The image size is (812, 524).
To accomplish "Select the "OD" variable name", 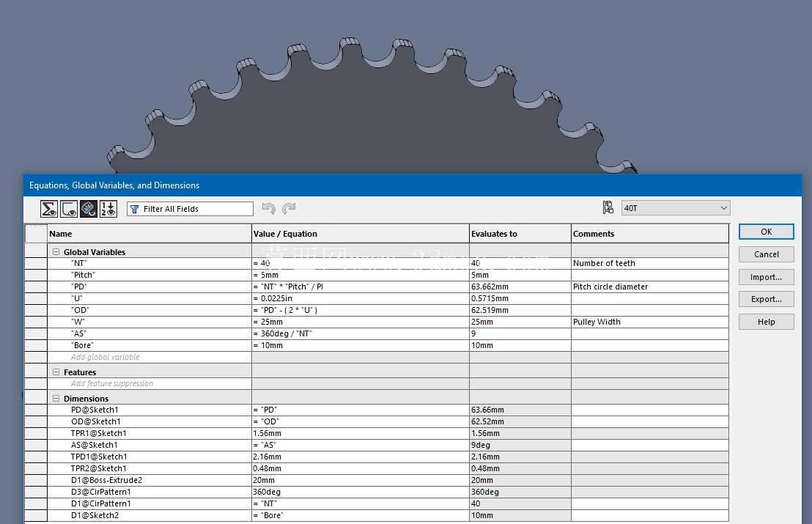I will (80, 310).
